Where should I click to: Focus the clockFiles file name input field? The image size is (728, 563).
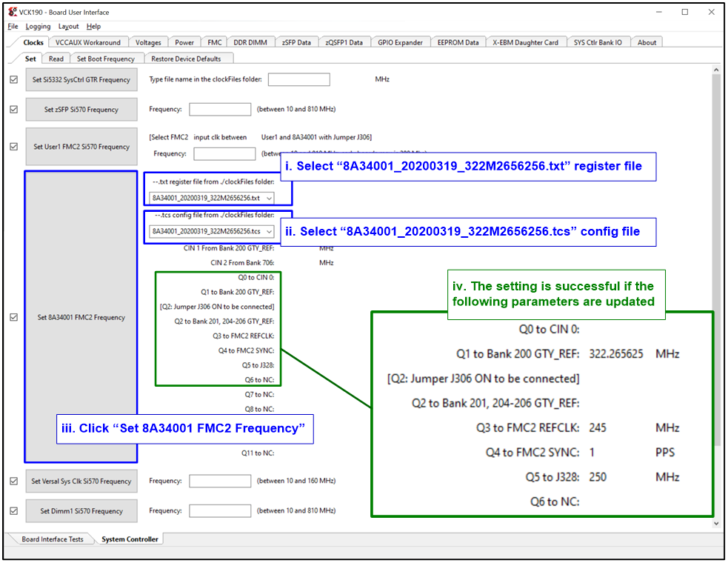point(299,79)
